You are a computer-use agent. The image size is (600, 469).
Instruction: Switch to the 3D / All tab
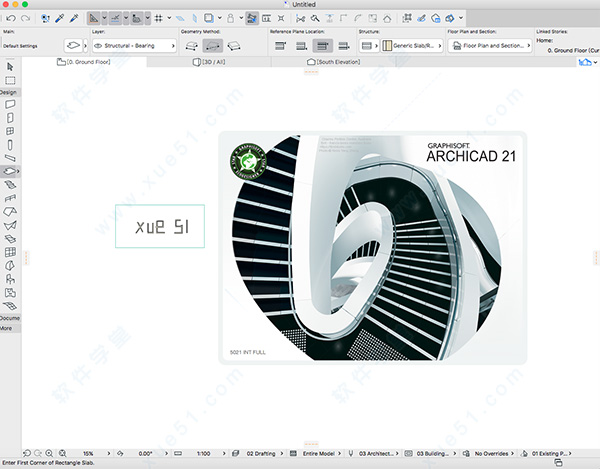[209, 62]
